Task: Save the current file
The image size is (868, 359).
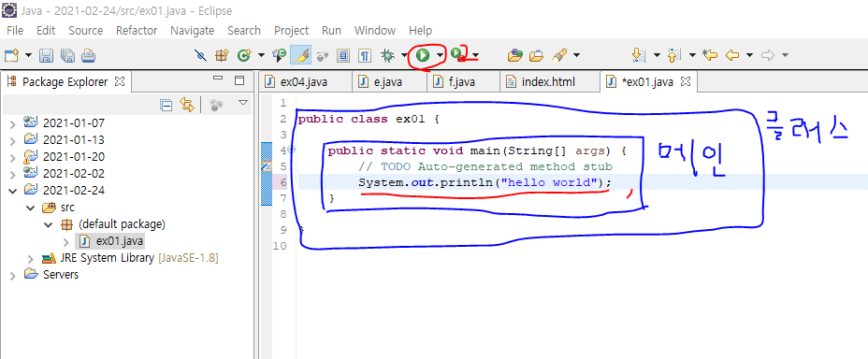Action: [47, 55]
